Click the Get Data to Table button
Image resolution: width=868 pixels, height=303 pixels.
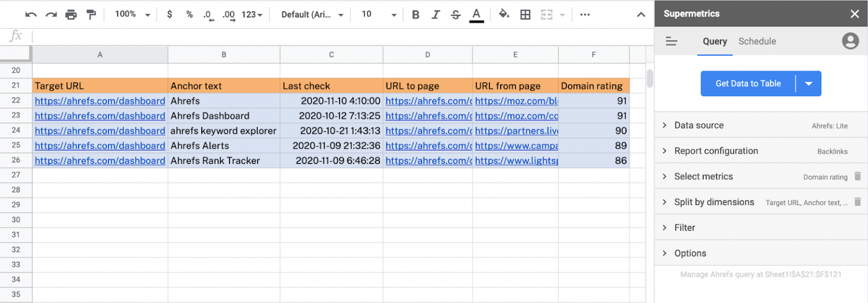(748, 84)
